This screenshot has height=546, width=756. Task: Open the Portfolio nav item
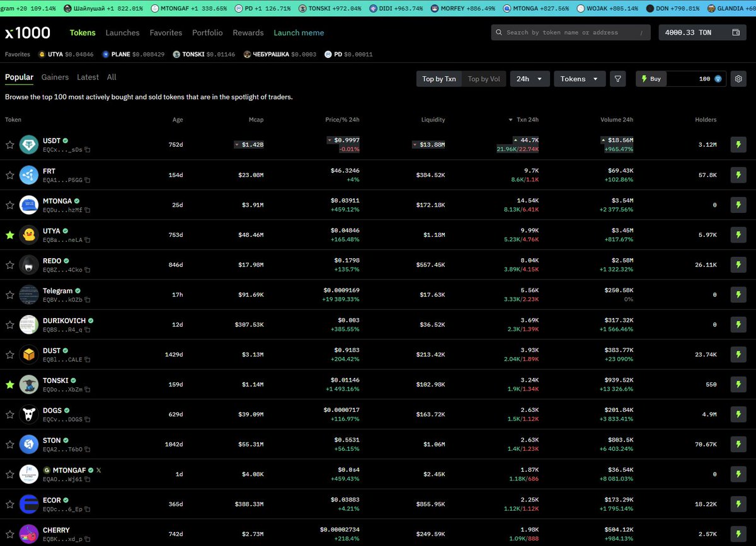point(207,33)
